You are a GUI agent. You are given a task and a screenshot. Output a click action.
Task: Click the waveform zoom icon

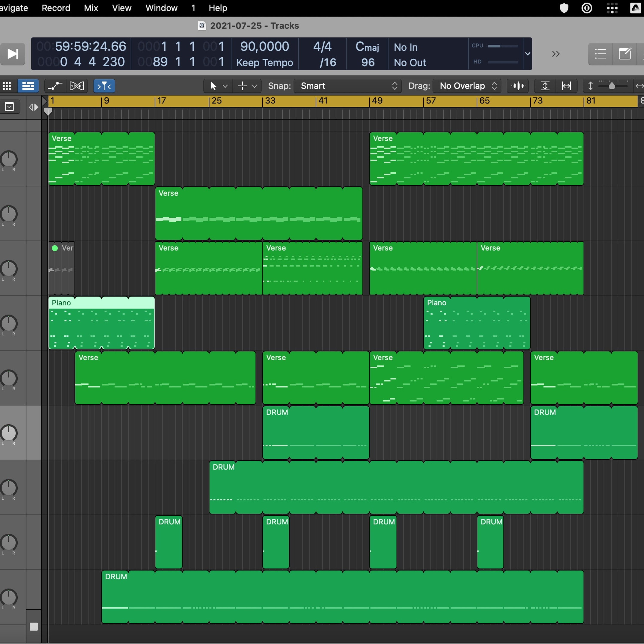pyautogui.click(x=518, y=86)
